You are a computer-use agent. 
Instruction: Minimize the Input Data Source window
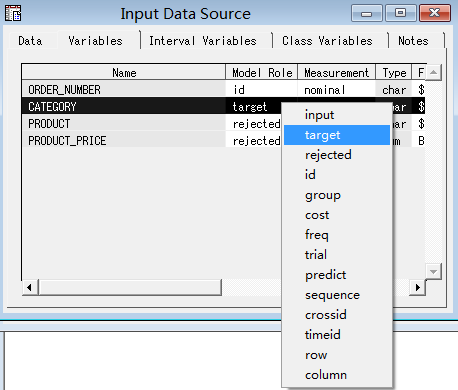click(x=366, y=13)
